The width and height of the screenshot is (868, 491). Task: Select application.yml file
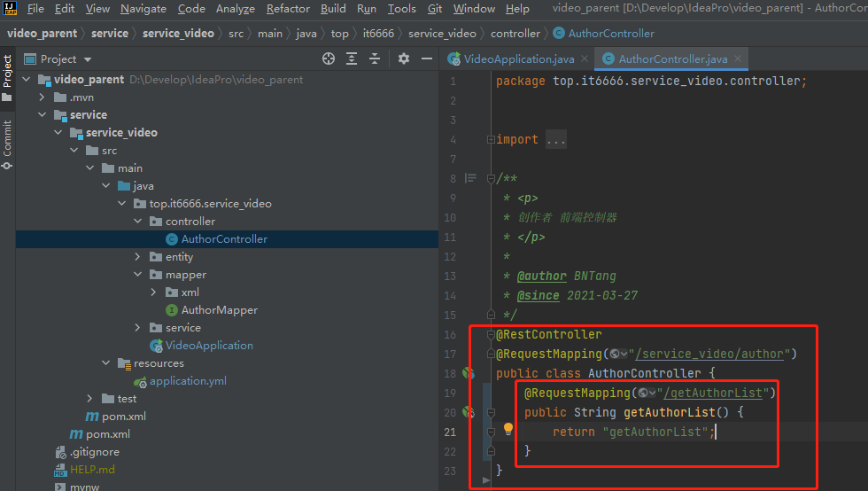click(x=188, y=381)
